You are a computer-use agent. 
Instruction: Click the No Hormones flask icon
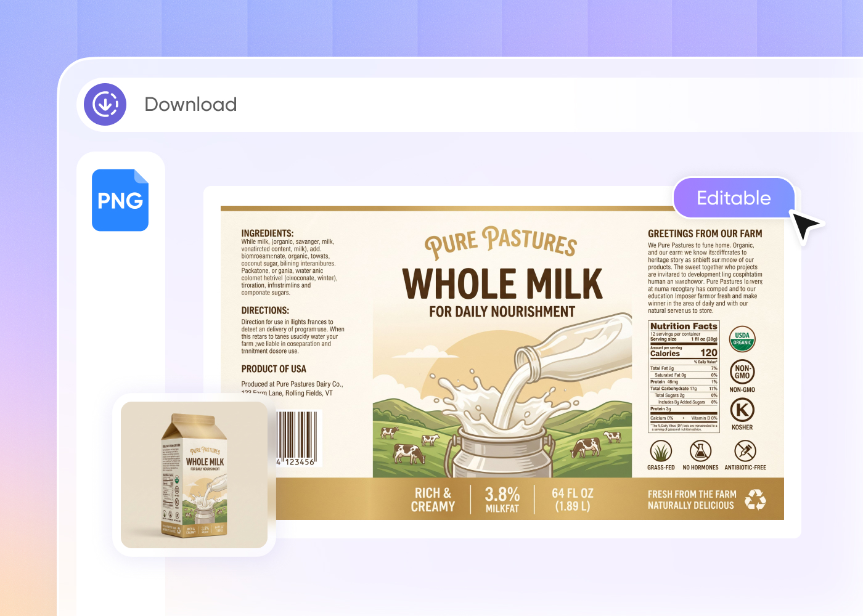point(700,451)
